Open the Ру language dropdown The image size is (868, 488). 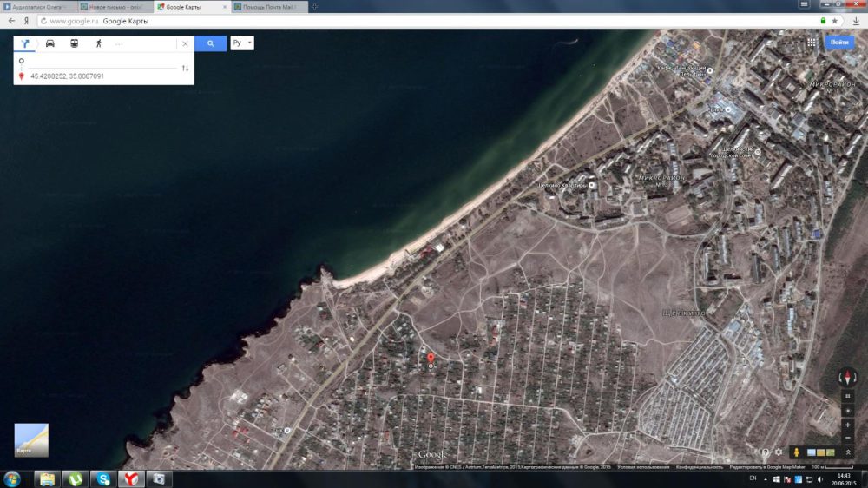(241, 43)
